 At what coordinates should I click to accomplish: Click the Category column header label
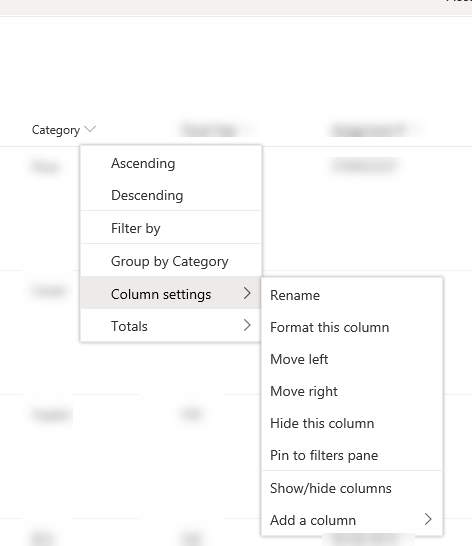[56, 130]
